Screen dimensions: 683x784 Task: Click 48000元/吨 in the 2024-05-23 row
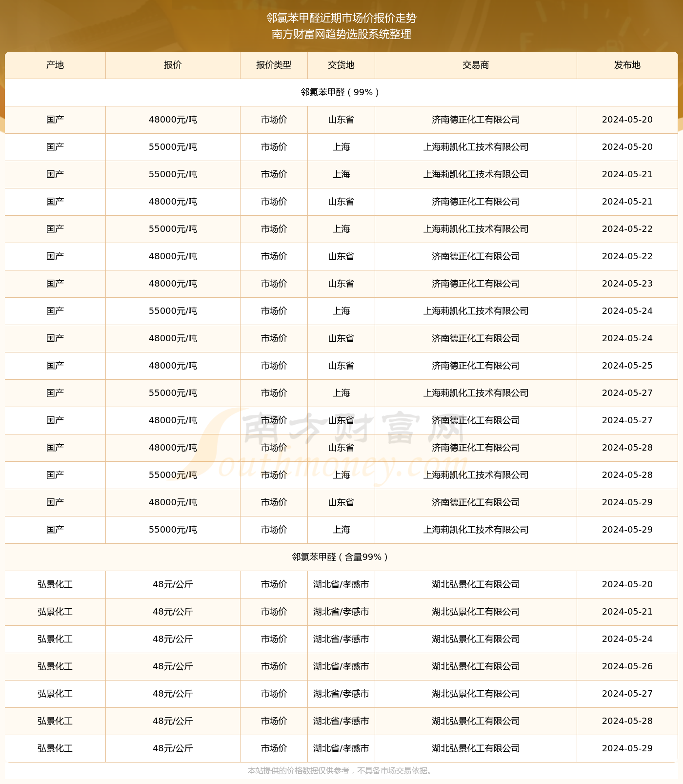coord(173,284)
